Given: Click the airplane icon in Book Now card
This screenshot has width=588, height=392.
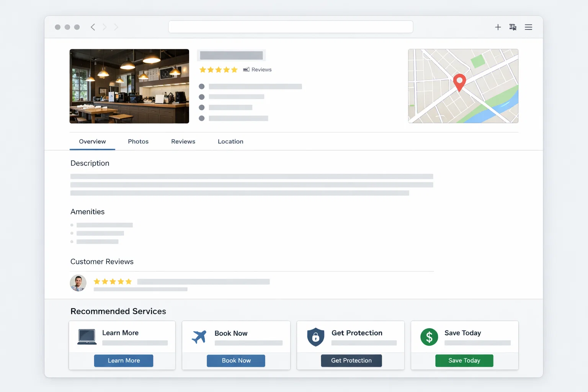Looking at the screenshot, I should point(199,337).
